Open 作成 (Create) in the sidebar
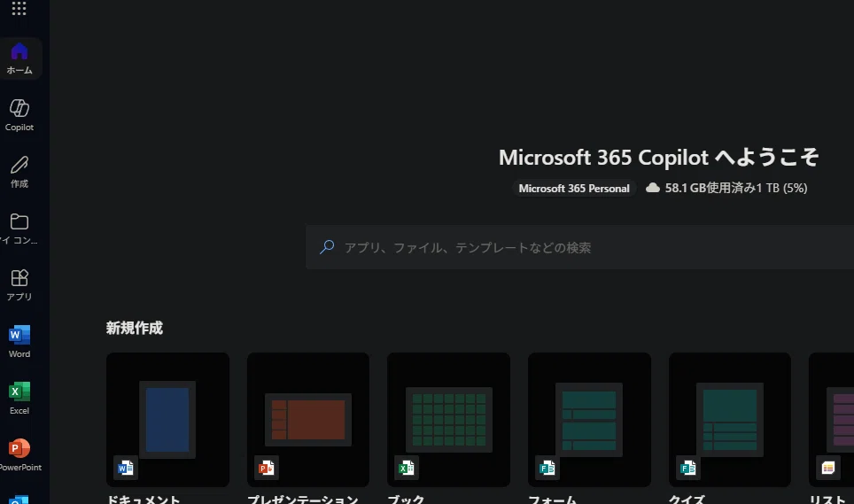The image size is (854, 504). [19, 172]
